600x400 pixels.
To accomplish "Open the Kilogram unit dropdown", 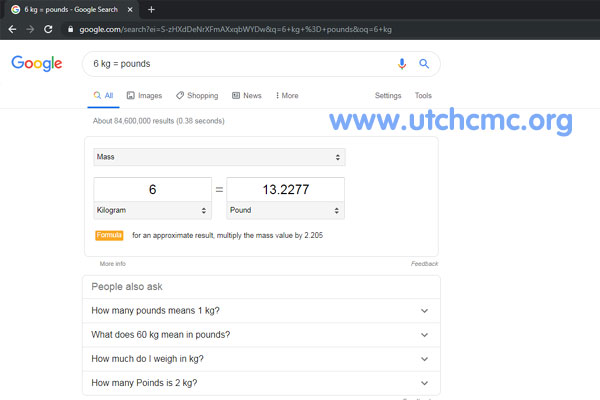I will pyautogui.click(x=153, y=210).
